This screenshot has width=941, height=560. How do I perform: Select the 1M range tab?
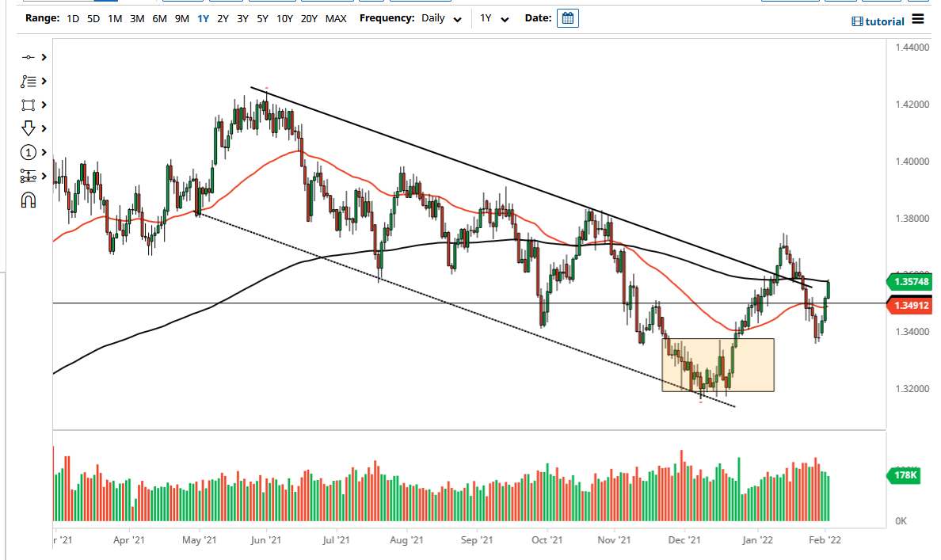coord(115,18)
